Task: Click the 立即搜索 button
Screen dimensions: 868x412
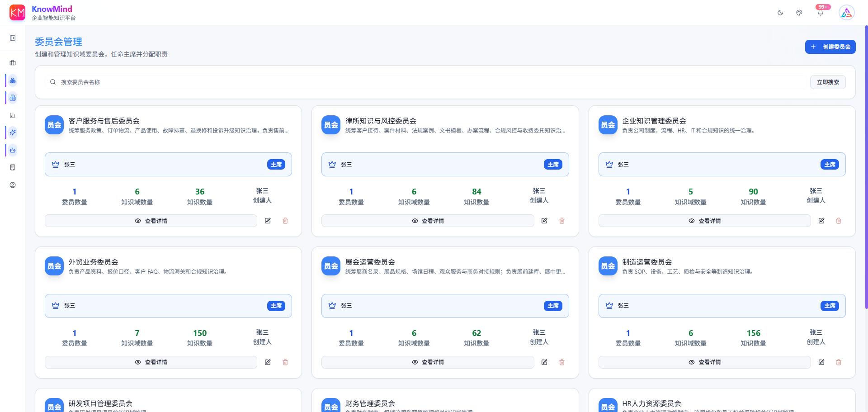Action: (828, 82)
